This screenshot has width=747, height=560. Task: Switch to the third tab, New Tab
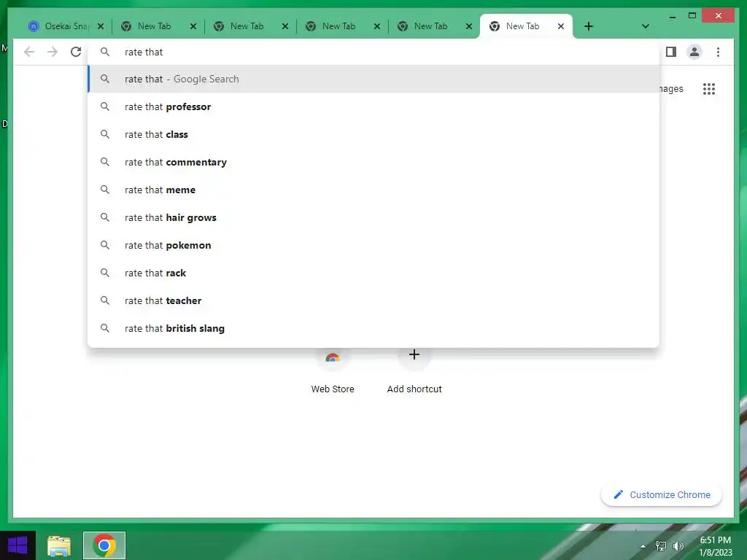[247, 26]
